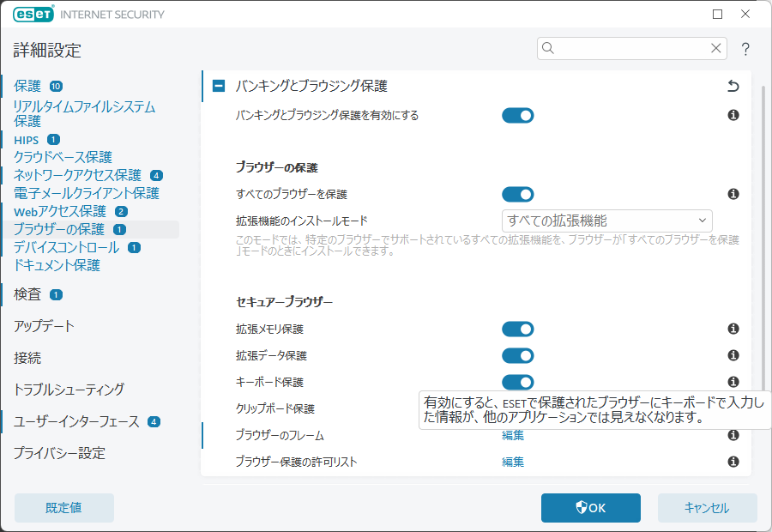
Task: Toggle 拡張メモリ保護 switch
Action: tap(518, 329)
